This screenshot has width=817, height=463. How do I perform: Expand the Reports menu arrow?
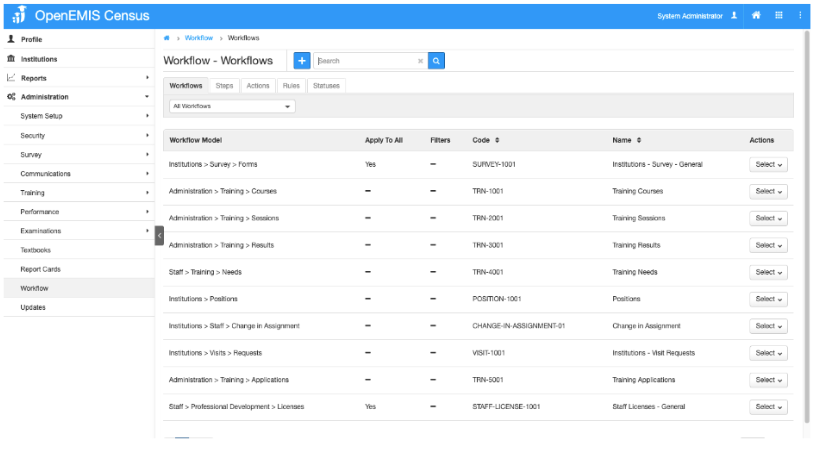pos(147,78)
